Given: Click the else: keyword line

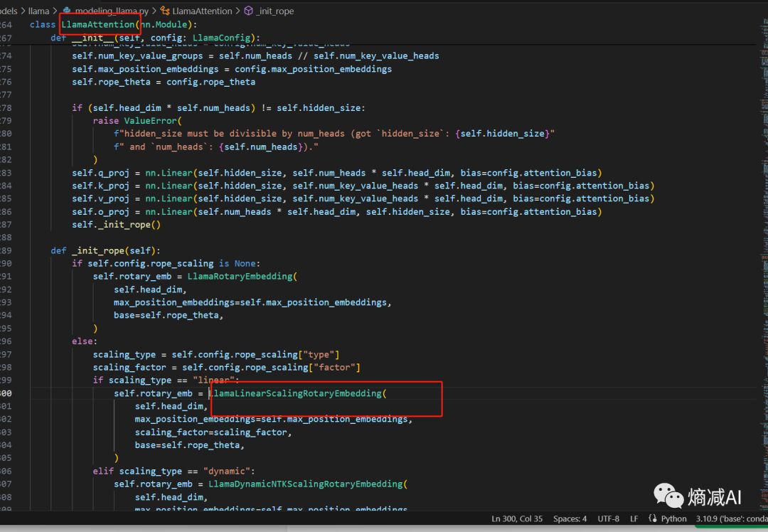Looking at the screenshot, I should 84,341.
